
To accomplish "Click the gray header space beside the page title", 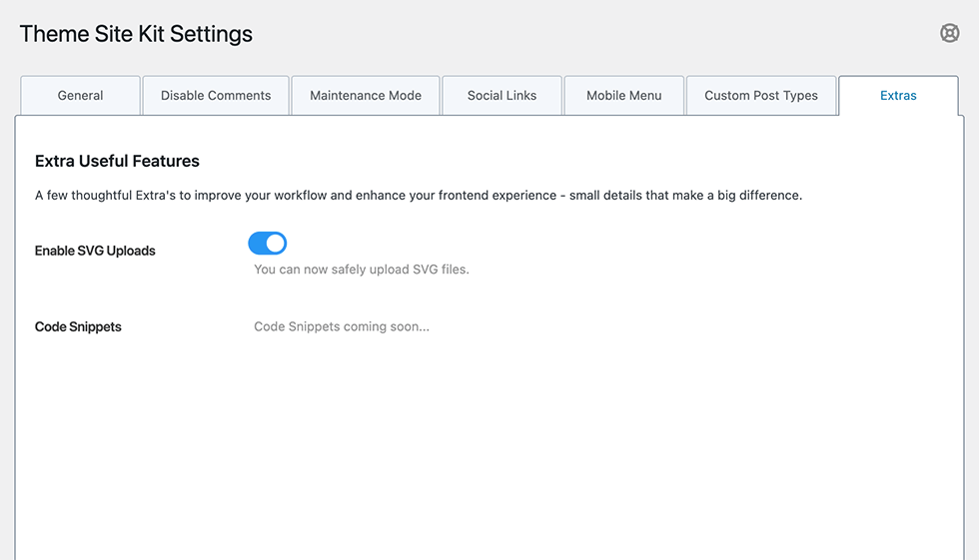I will click(x=599, y=34).
